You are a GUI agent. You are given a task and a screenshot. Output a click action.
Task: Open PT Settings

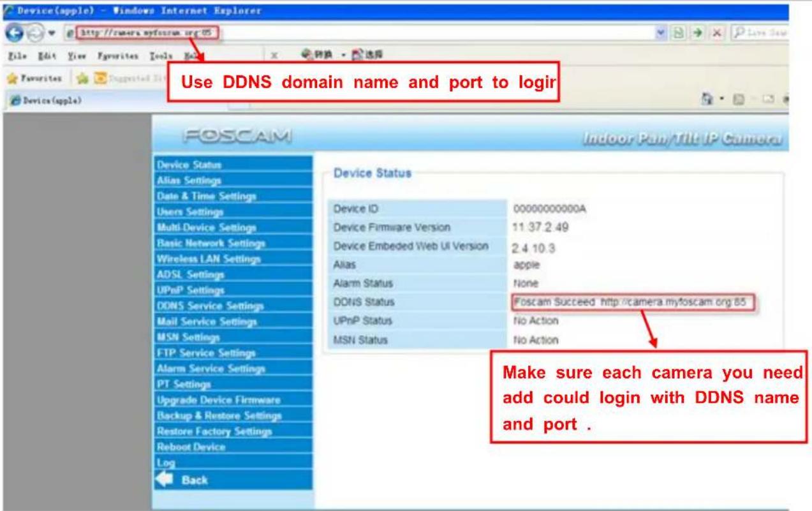[x=233, y=384]
